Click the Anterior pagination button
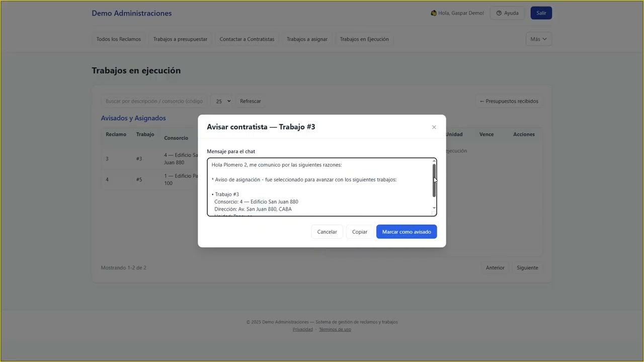The height and width of the screenshot is (362, 644). [495, 267]
